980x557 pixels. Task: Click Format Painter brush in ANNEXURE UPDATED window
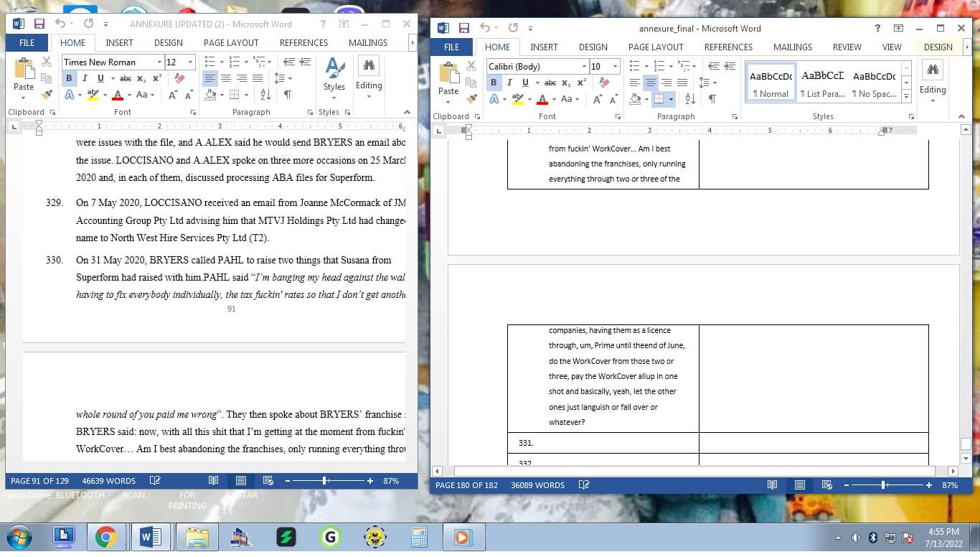coord(47,94)
